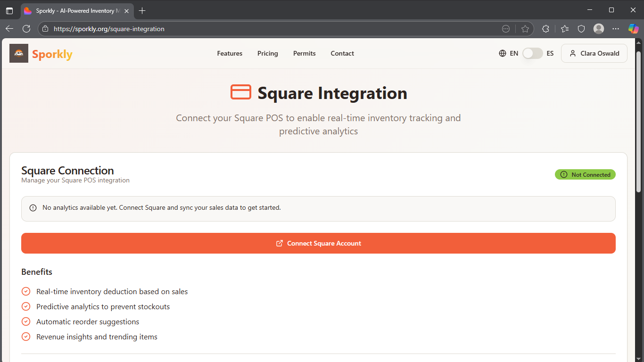The image size is (644, 362).
Task: Click the browser Back arrow
Action: 9,29
